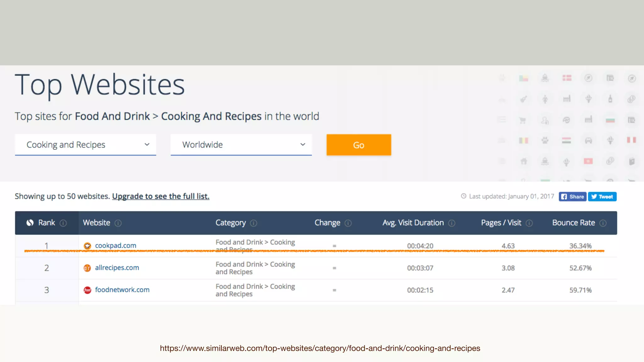Image resolution: width=644 pixels, height=362 pixels.
Task: Click the chevron arrow in the Cooking and Recipes dropdown
Action: (x=147, y=145)
